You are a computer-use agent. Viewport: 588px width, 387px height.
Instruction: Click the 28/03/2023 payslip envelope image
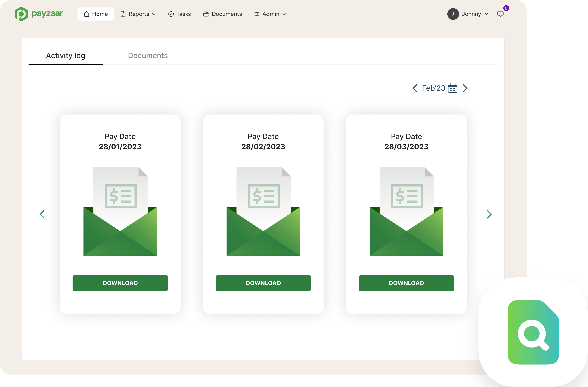tap(406, 211)
